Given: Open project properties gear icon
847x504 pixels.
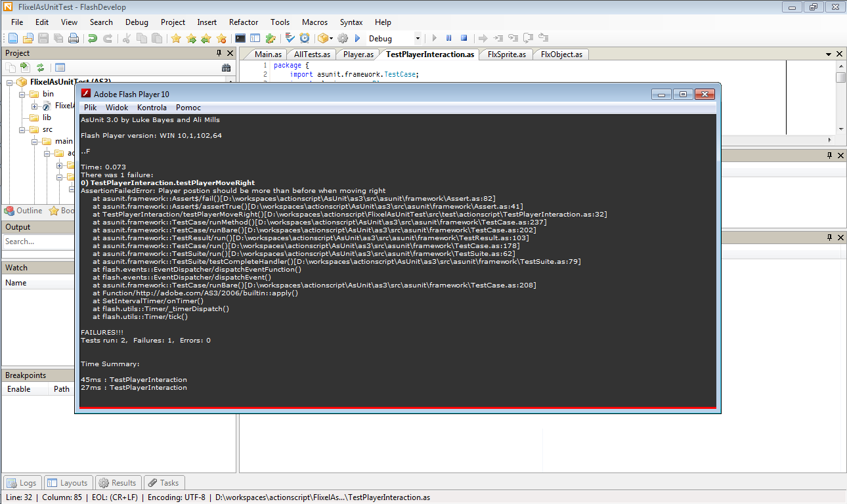Looking at the screenshot, I should [343, 39].
